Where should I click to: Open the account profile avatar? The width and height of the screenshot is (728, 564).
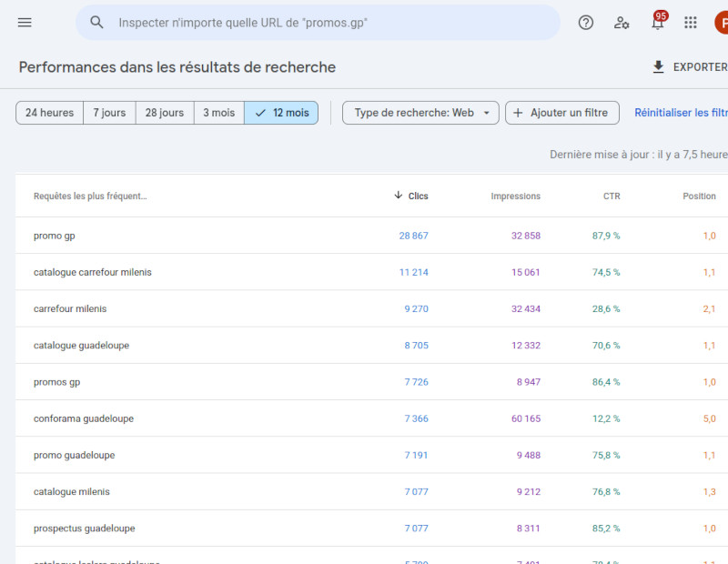[720, 23]
